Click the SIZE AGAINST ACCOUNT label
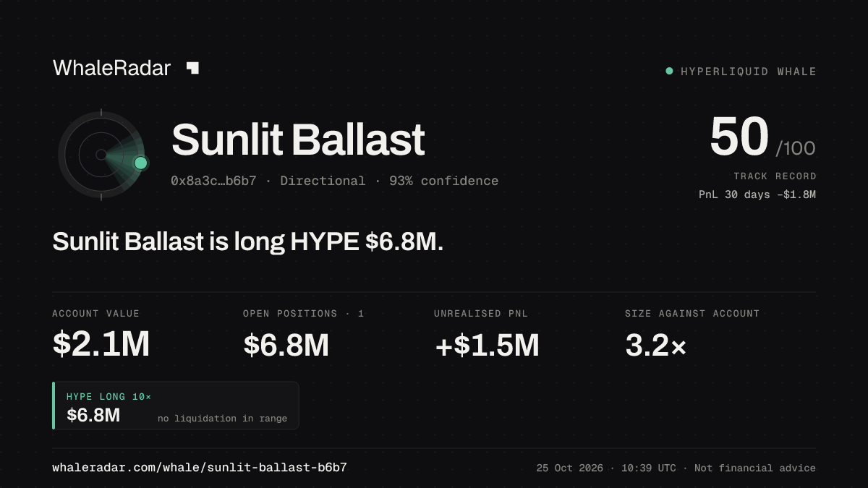Image resolution: width=868 pixels, height=488 pixels. coord(692,314)
